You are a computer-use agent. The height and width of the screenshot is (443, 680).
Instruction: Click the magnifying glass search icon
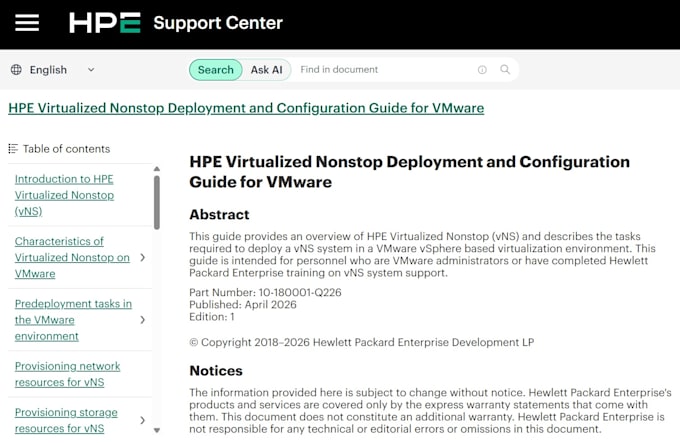pos(505,69)
